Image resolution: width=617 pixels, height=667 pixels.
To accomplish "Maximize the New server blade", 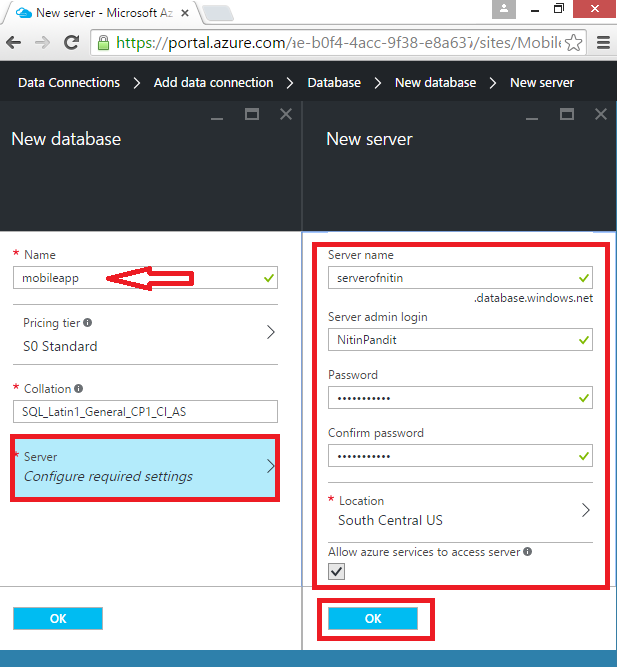I will 567,114.
